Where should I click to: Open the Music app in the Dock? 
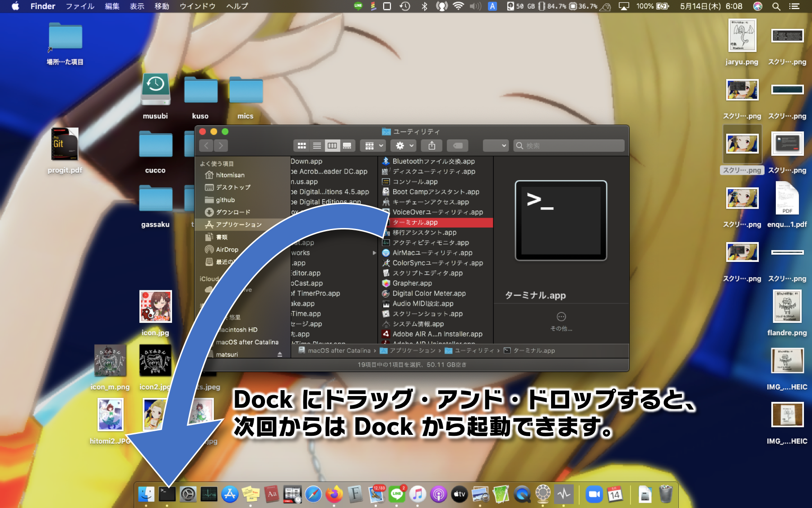click(418, 494)
